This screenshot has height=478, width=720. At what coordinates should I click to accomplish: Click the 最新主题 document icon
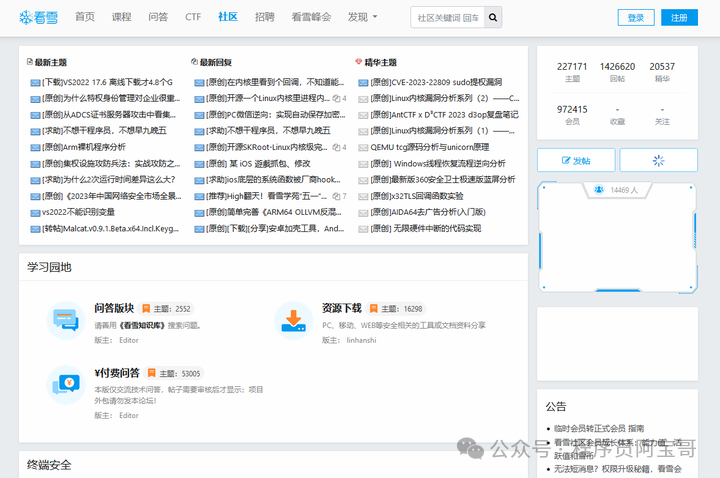coord(30,62)
